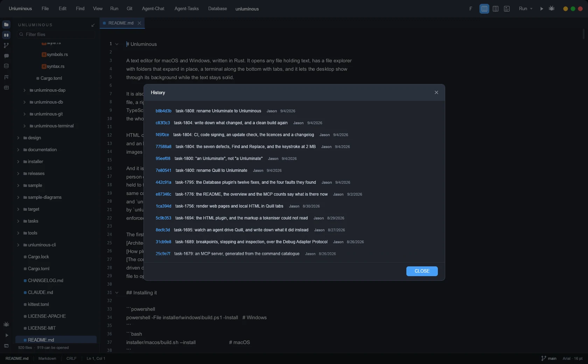Open the table grid icon in sidebar
This screenshot has width=588, height=364.
point(6,87)
